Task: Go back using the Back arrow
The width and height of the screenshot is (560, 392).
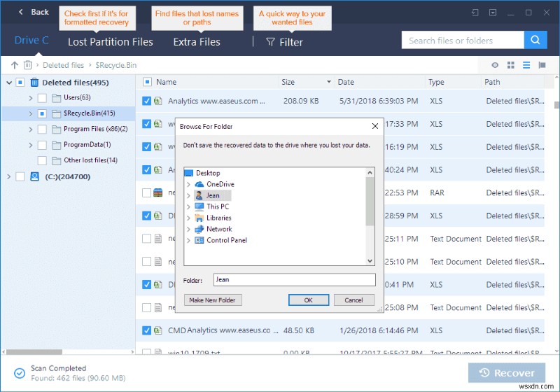Action: [x=21, y=12]
